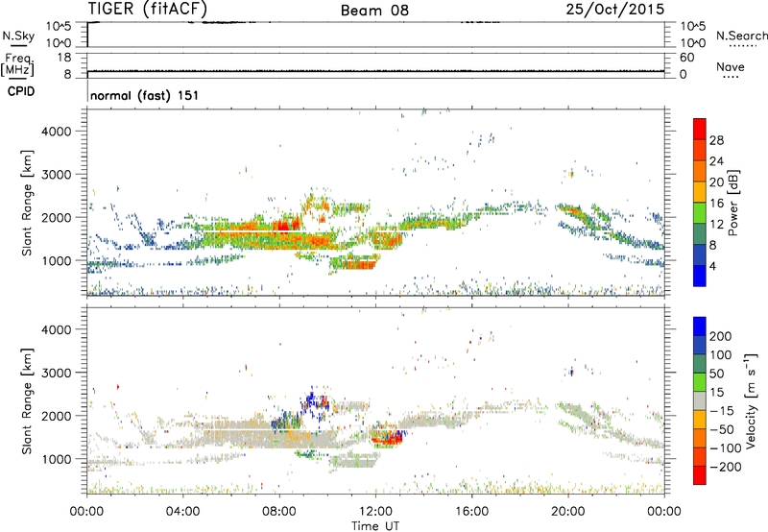Click the 04:00 time tick label
This screenshot has width=768, height=532.
182,512
